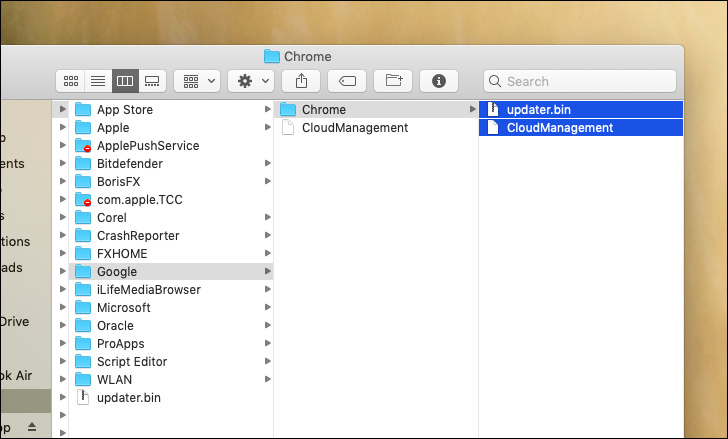Image resolution: width=728 pixels, height=439 pixels.
Task: Select Chrome folder in middle column
Action: pyautogui.click(x=376, y=110)
